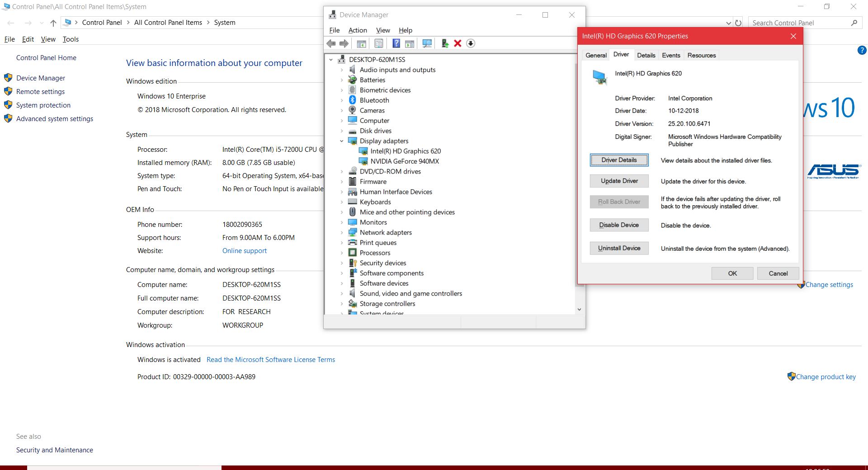The image size is (868, 470).
Task: Open the Tools menu in Control Panel
Action: coord(71,39)
